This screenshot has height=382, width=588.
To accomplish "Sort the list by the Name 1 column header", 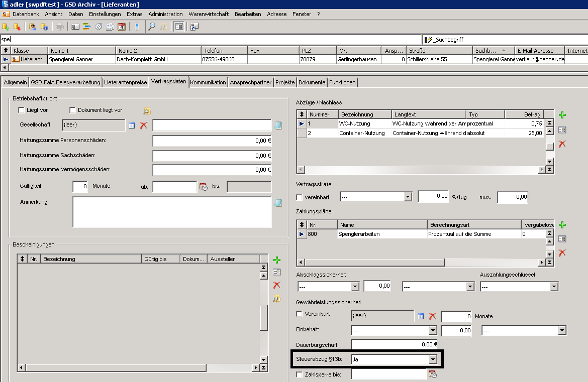I will point(81,51).
